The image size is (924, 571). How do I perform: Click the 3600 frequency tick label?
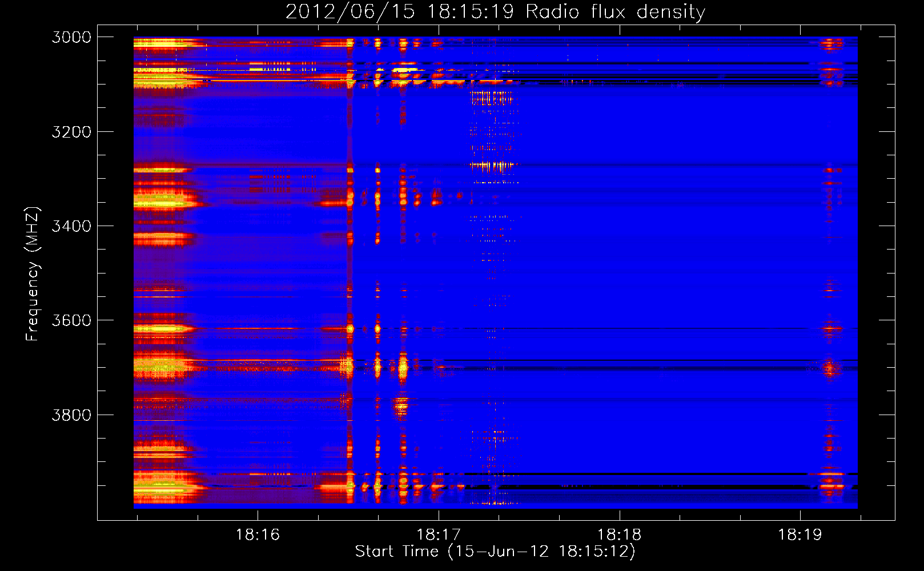[x=71, y=320]
